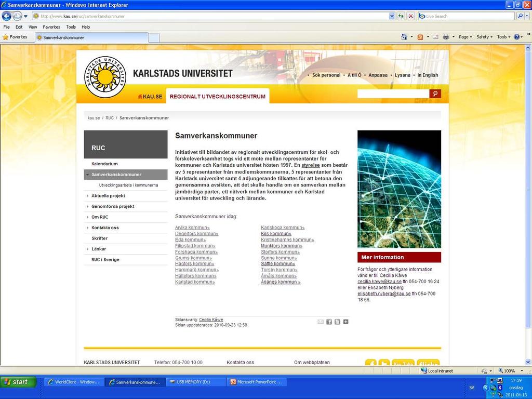The height and width of the screenshot is (399, 532).
Task: Open USB MEMORY (D:) taskbar window
Action: (x=195, y=382)
